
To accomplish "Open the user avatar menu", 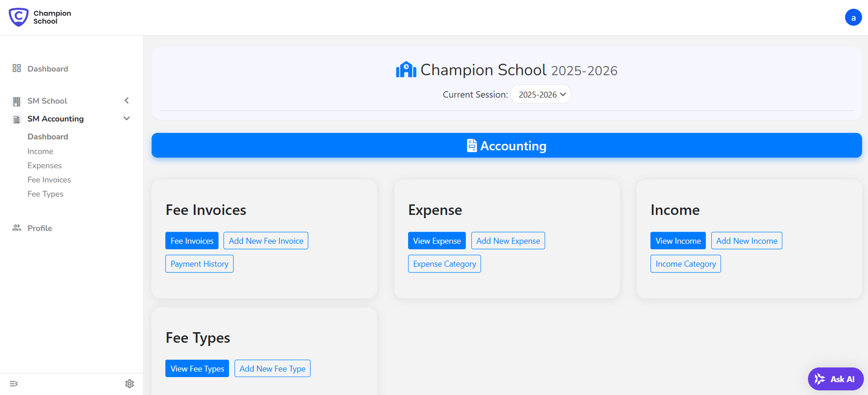I will pyautogui.click(x=853, y=17).
